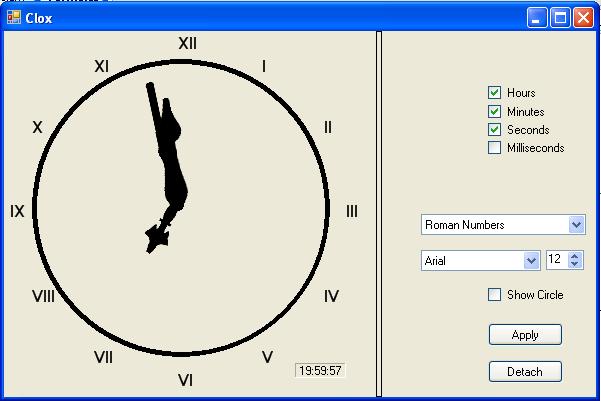Click the VIII numeral on the clock
This screenshot has height=401, width=601.
pyautogui.click(x=43, y=296)
